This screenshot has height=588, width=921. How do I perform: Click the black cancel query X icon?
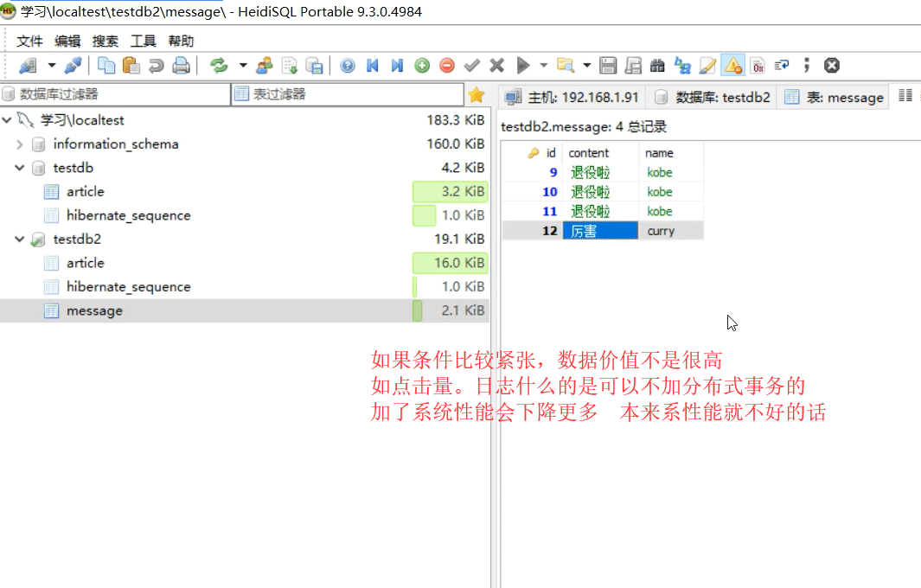pyautogui.click(x=832, y=65)
